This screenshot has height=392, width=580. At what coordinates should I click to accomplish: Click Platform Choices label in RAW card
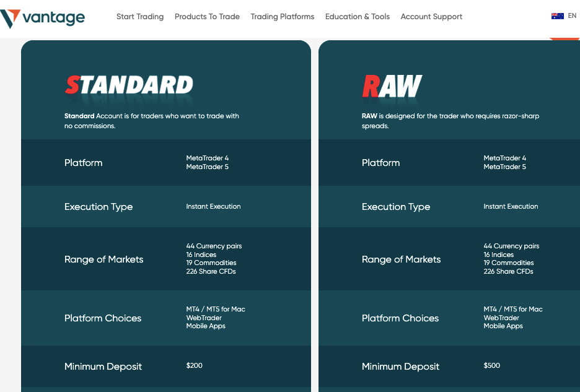[x=400, y=318]
